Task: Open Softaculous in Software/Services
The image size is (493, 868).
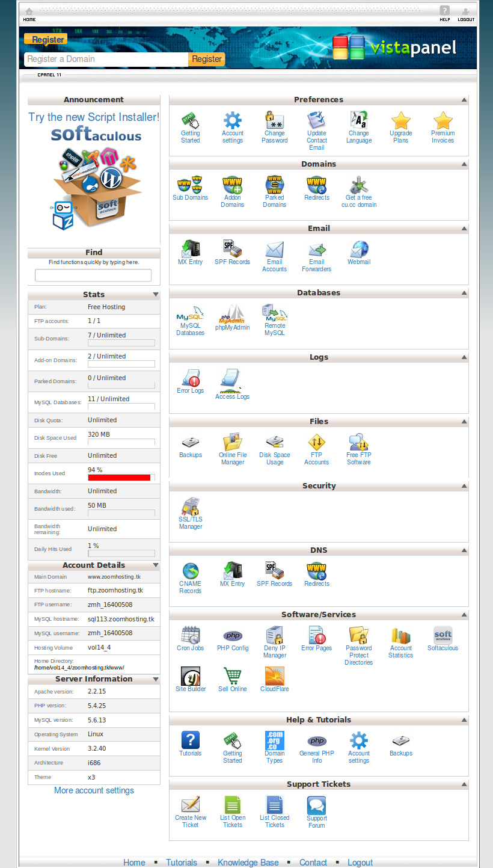Action: tap(443, 639)
